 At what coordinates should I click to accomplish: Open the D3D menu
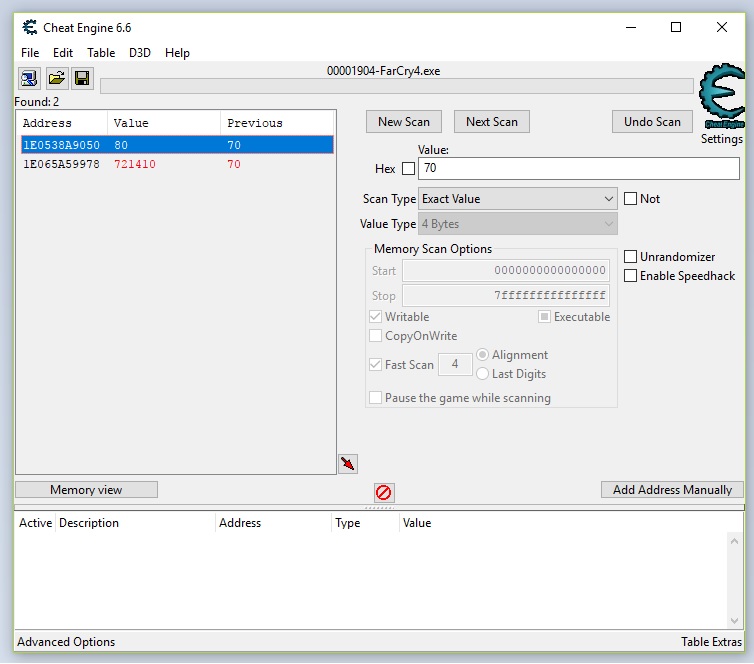coord(140,53)
